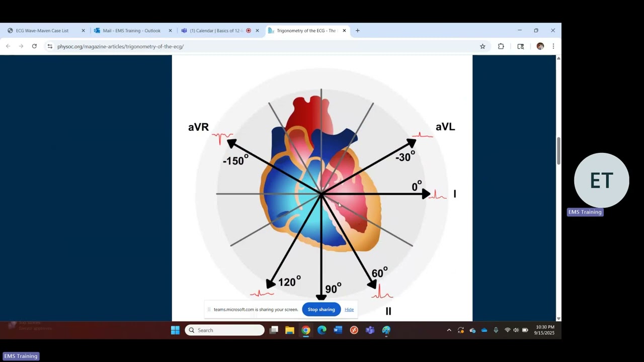Reload the physoc.org page
The height and width of the screenshot is (362, 644).
34,46
